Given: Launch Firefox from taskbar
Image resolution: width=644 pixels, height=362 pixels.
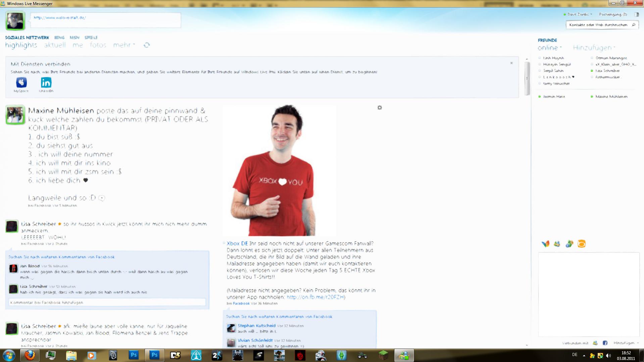Looking at the screenshot, I should (x=30, y=355).
